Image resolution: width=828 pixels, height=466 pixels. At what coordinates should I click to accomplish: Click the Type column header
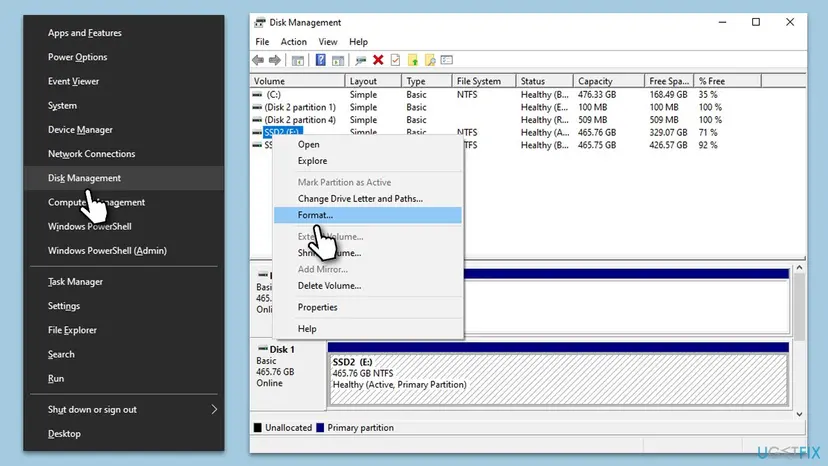click(x=427, y=81)
